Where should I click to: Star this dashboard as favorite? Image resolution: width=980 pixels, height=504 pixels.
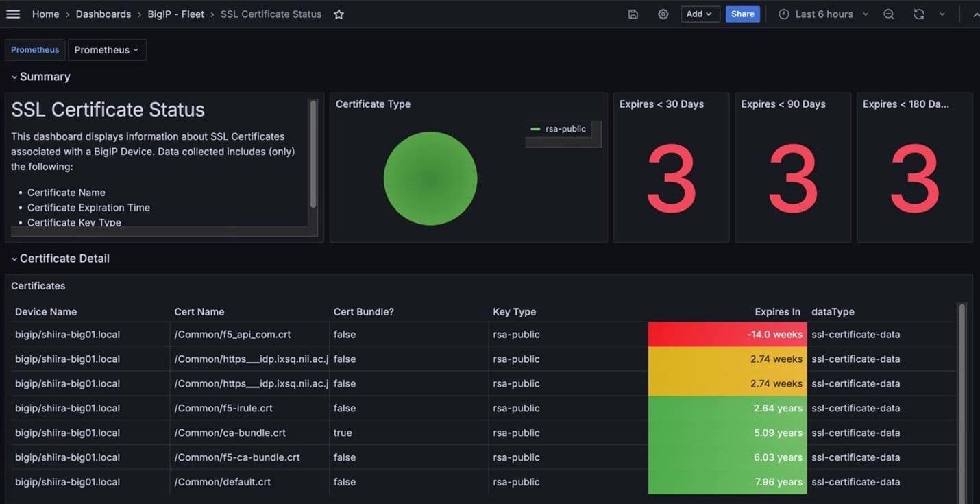point(339,14)
